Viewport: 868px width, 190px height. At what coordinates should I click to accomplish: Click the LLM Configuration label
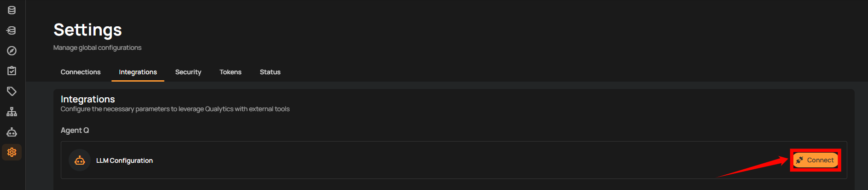point(124,160)
